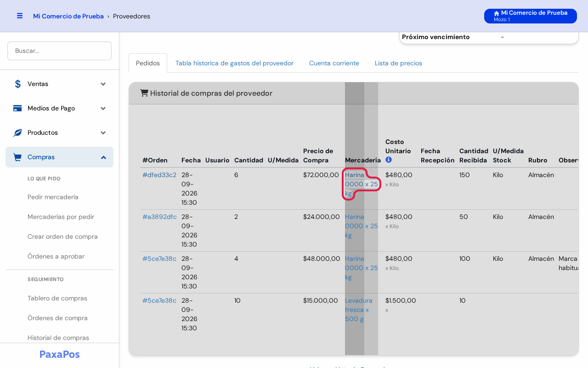Click the Ventas dollar icon

coord(18,84)
